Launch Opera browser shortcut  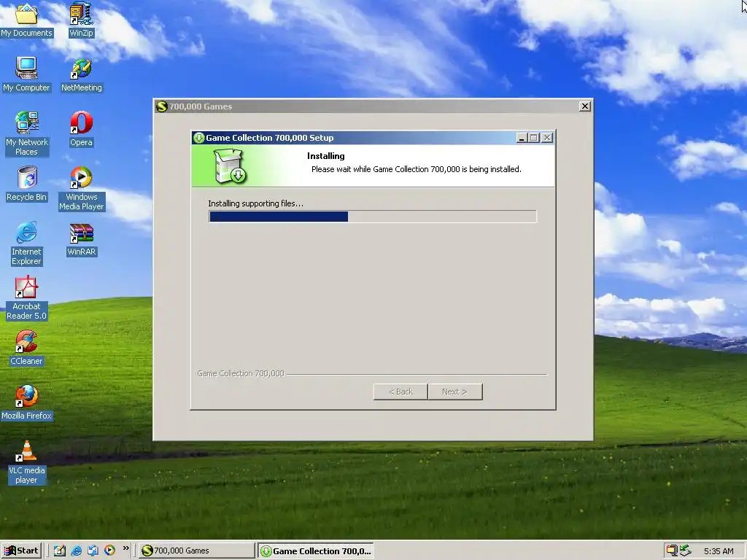click(x=82, y=128)
